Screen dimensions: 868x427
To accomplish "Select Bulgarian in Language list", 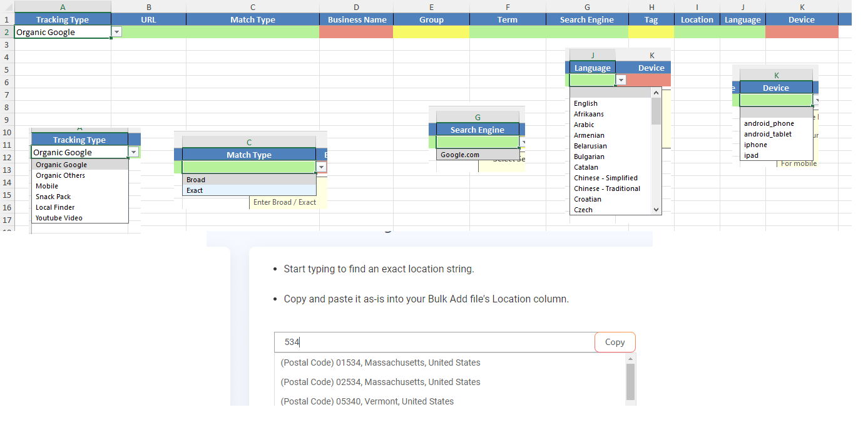I will tap(611, 157).
